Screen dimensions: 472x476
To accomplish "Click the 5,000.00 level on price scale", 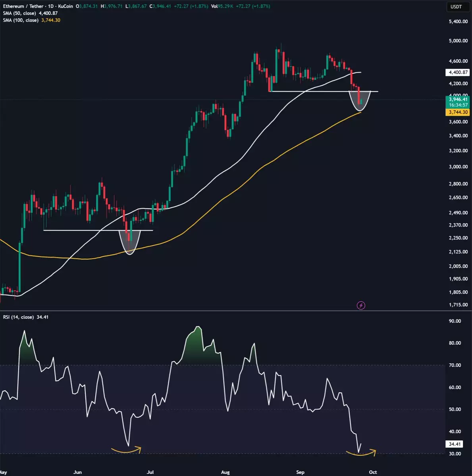I will [x=458, y=40].
